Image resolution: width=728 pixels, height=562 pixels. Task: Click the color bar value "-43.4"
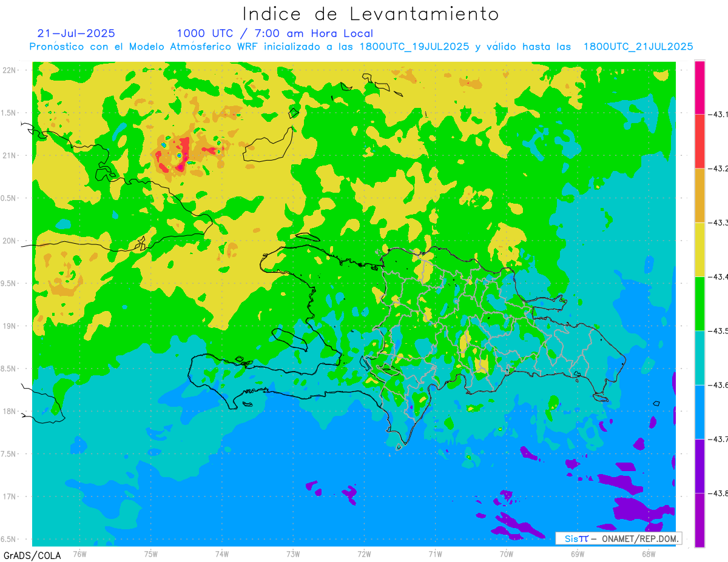coord(718,277)
